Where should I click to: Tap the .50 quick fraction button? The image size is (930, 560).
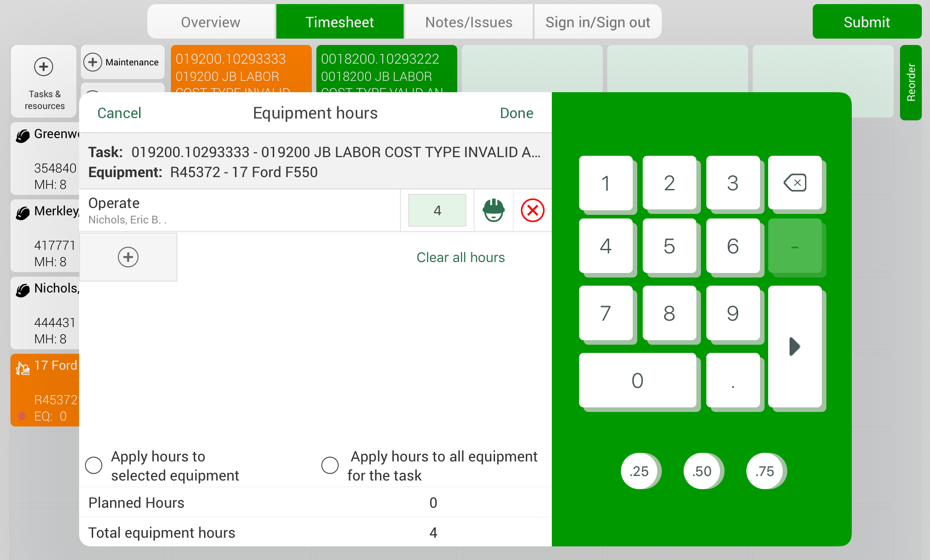[702, 471]
